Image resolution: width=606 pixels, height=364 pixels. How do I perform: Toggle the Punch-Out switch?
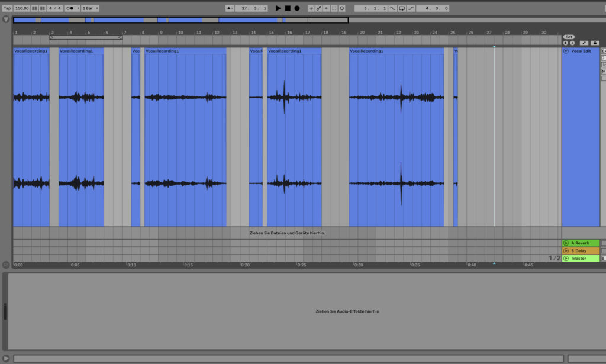(411, 8)
